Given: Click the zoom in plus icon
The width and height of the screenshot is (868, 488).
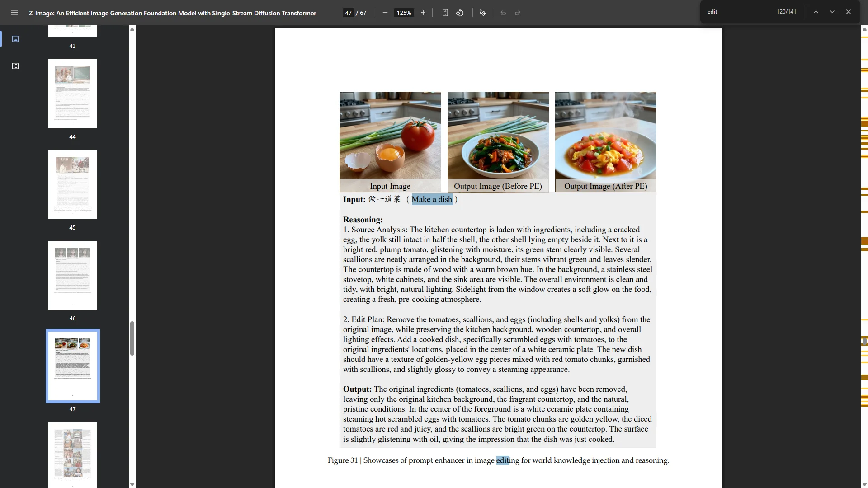Looking at the screenshot, I should [423, 13].
